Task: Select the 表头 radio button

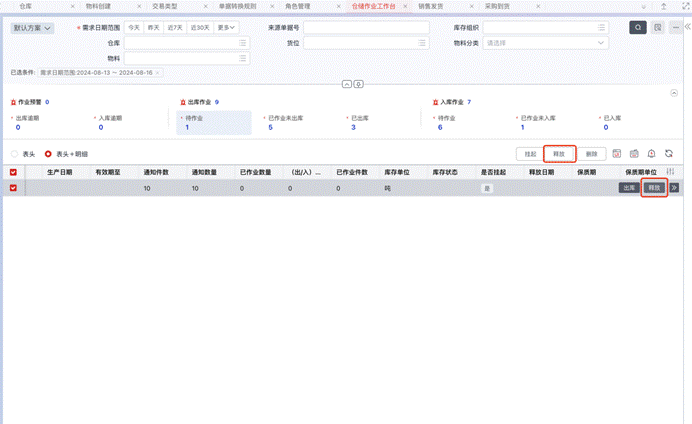Action: [x=14, y=154]
